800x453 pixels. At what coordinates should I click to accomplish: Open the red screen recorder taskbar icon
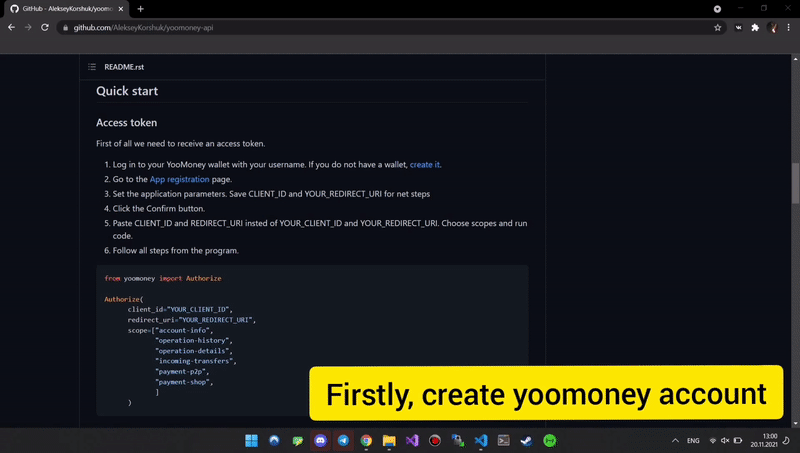click(x=435, y=440)
